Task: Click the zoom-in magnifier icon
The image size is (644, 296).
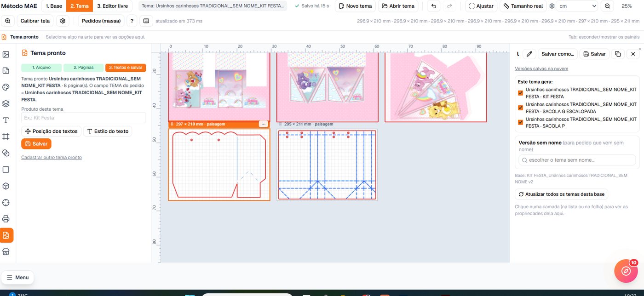Action: pos(7,21)
